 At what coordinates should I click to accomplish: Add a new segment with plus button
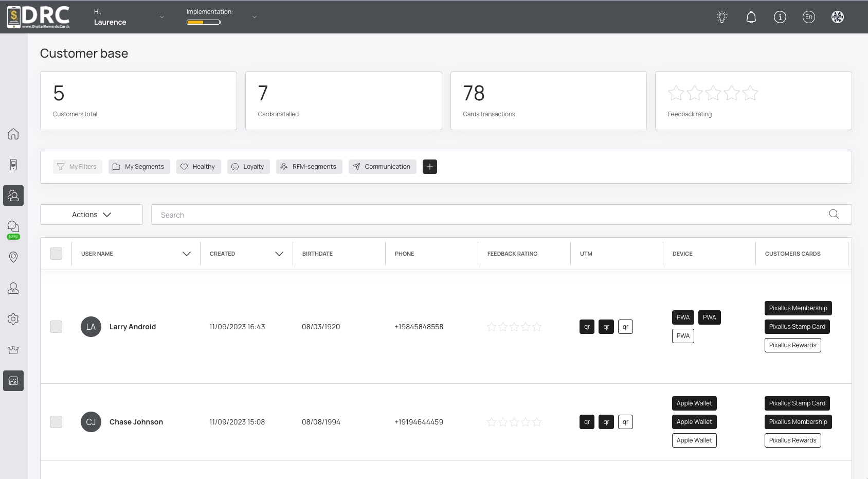click(430, 167)
